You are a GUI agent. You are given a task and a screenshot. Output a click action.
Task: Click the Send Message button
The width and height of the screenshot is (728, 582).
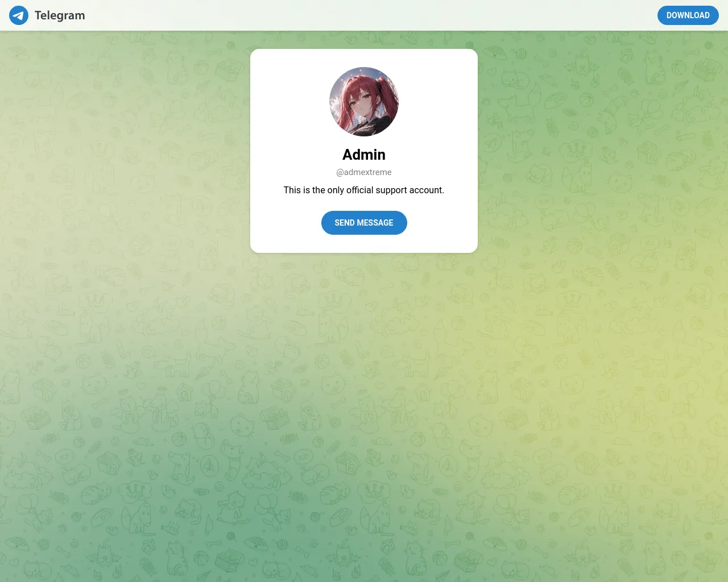click(x=364, y=223)
